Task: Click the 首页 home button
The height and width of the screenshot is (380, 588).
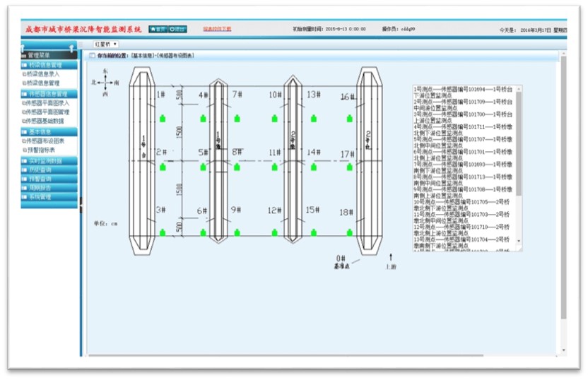Action: (x=157, y=29)
